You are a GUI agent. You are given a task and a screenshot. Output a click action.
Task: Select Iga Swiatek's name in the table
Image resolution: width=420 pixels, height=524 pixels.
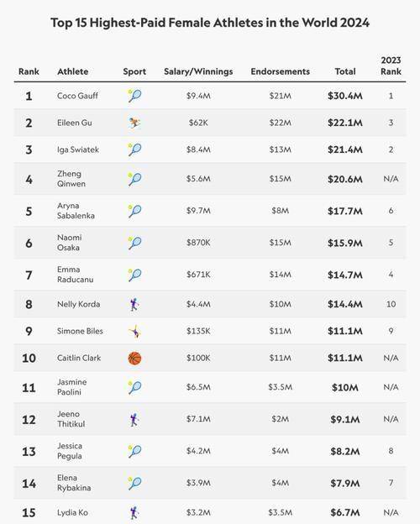[78, 149]
